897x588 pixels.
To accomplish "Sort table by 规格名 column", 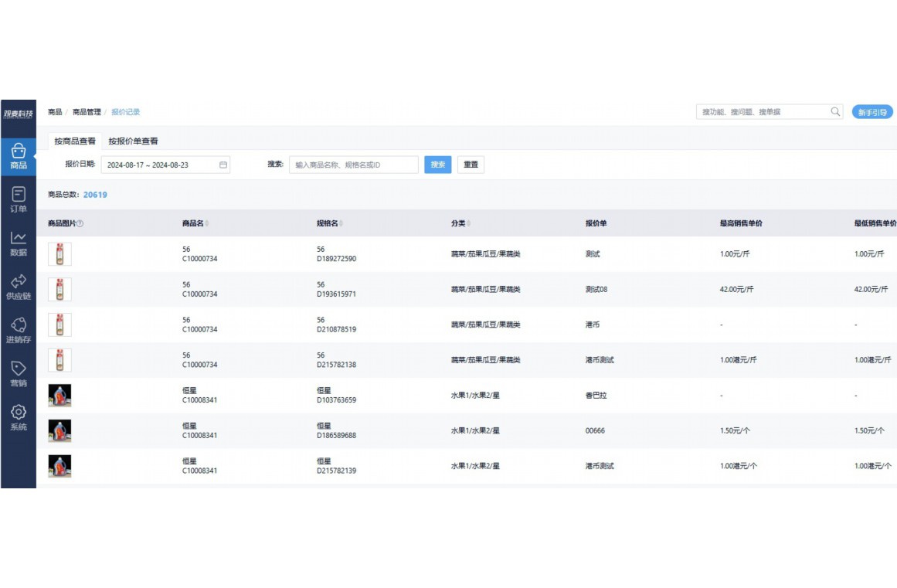I will [x=341, y=224].
